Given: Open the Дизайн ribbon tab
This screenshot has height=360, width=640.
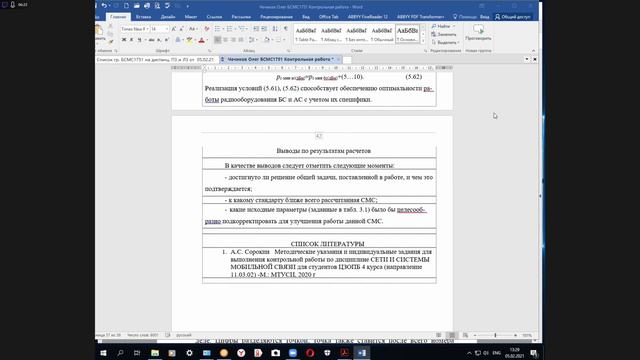Looking at the screenshot, I should click(168, 17).
